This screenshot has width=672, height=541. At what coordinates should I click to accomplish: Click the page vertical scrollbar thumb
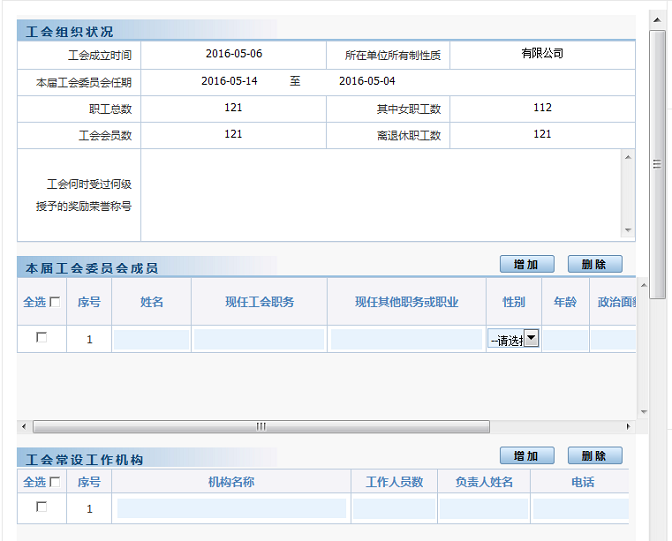pyautogui.click(x=657, y=164)
